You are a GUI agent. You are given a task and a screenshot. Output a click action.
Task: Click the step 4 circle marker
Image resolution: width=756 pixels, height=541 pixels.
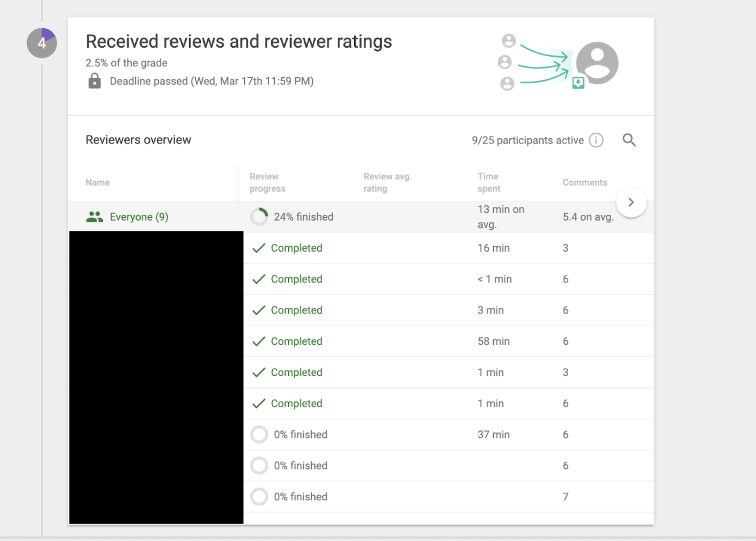(42, 43)
